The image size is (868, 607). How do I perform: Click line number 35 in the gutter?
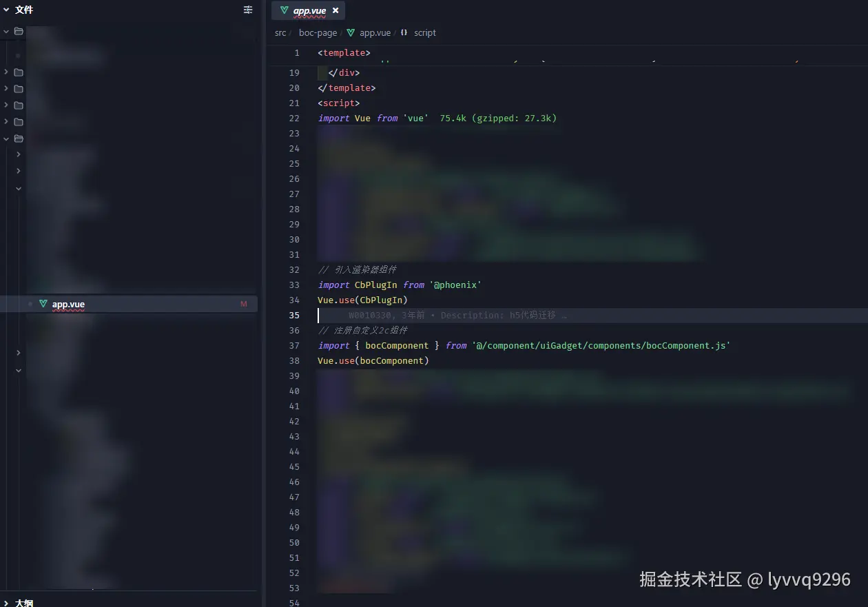(x=294, y=315)
